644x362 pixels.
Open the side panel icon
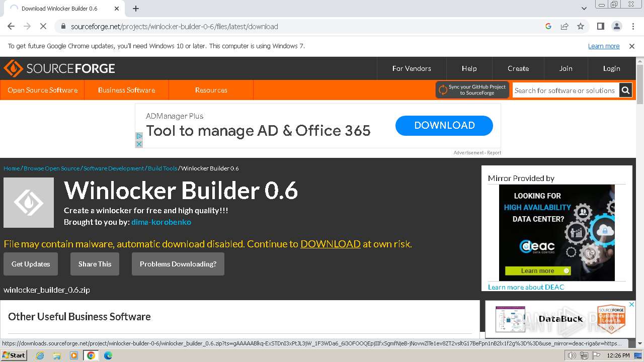(x=601, y=26)
